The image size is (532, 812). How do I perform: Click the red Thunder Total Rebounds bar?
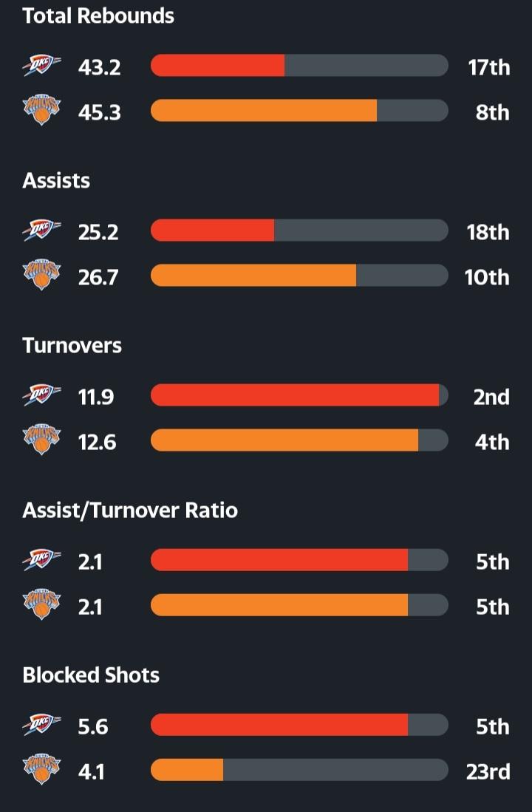(x=218, y=66)
